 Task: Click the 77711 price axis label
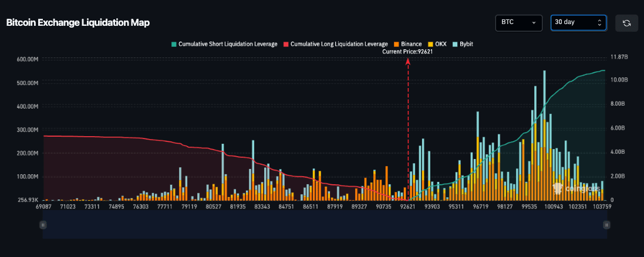point(165,207)
